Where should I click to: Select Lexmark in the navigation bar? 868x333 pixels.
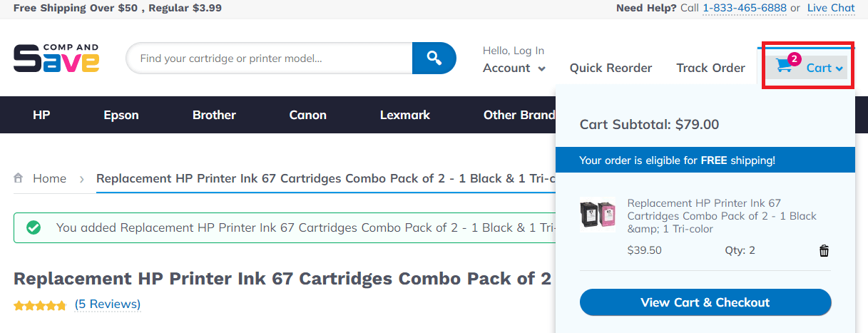pos(405,115)
